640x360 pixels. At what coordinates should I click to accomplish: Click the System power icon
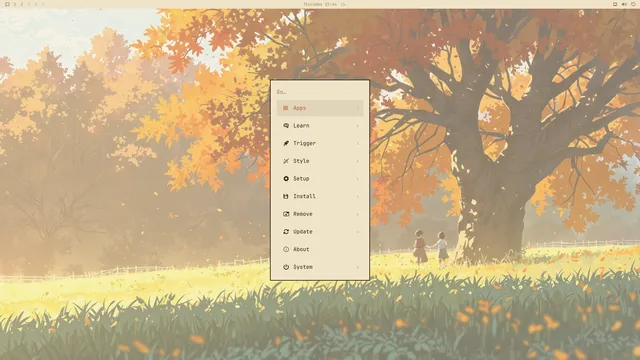pos(286,267)
